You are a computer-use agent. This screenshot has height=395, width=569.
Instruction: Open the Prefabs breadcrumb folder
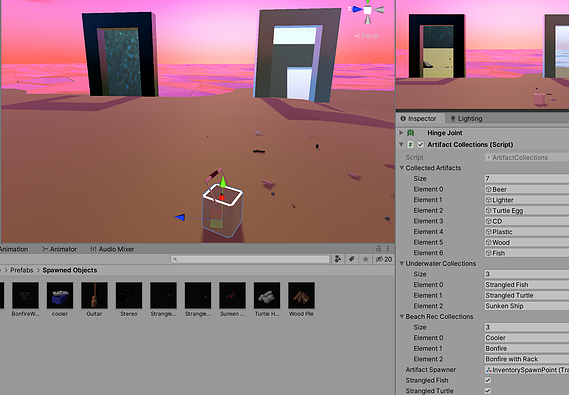pyautogui.click(x=21, y=270)
